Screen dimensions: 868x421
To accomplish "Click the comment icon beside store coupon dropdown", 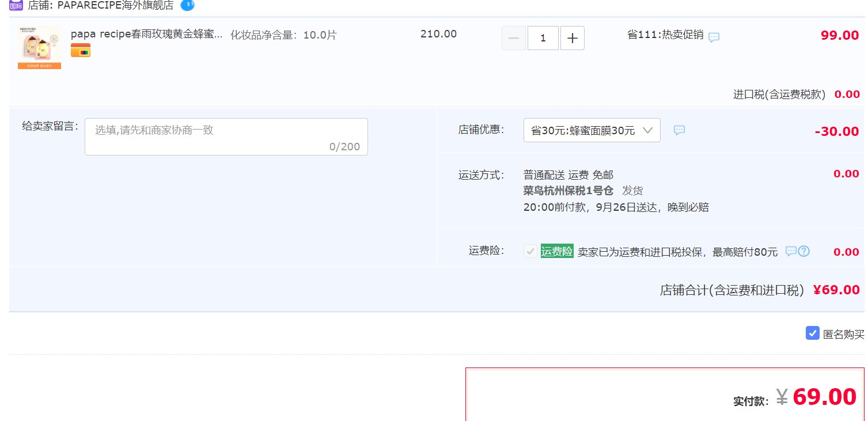I will 680,130.
